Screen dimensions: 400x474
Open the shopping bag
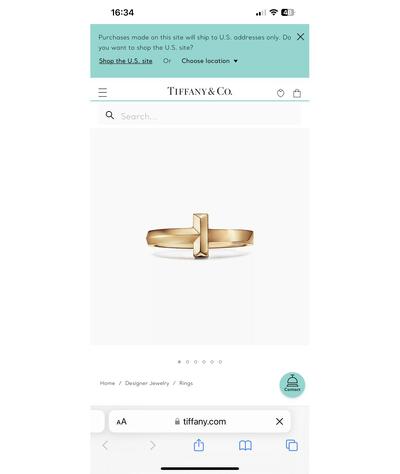click(x=297, y=93)
